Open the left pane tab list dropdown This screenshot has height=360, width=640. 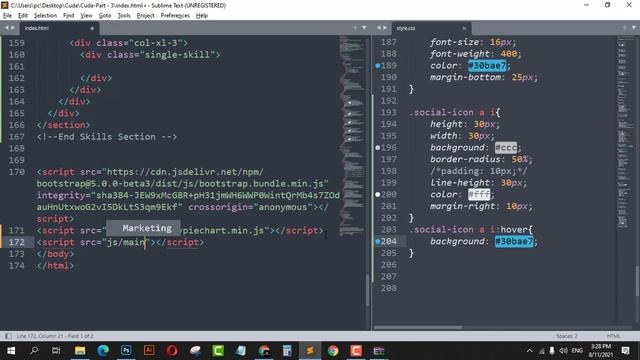point(364,28)
